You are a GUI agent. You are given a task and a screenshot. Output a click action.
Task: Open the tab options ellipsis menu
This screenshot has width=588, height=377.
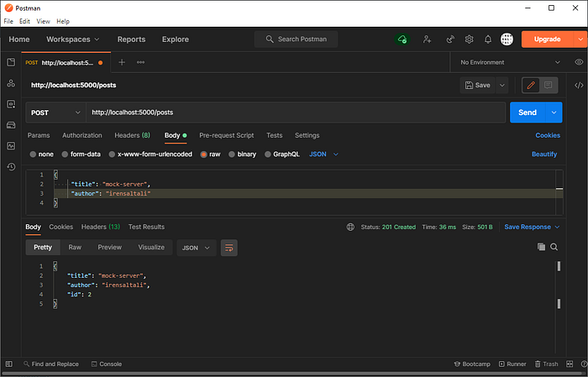click(140, 62)
